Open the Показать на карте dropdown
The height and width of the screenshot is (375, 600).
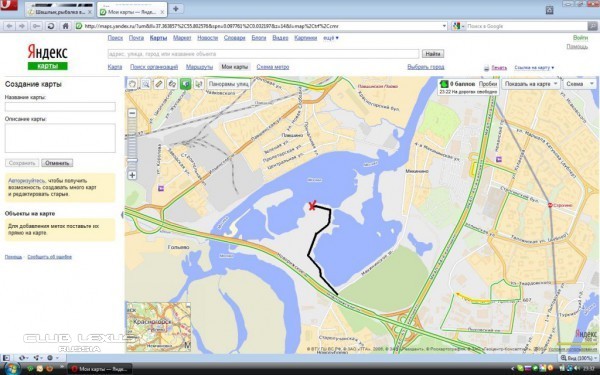tap(531, 84)
